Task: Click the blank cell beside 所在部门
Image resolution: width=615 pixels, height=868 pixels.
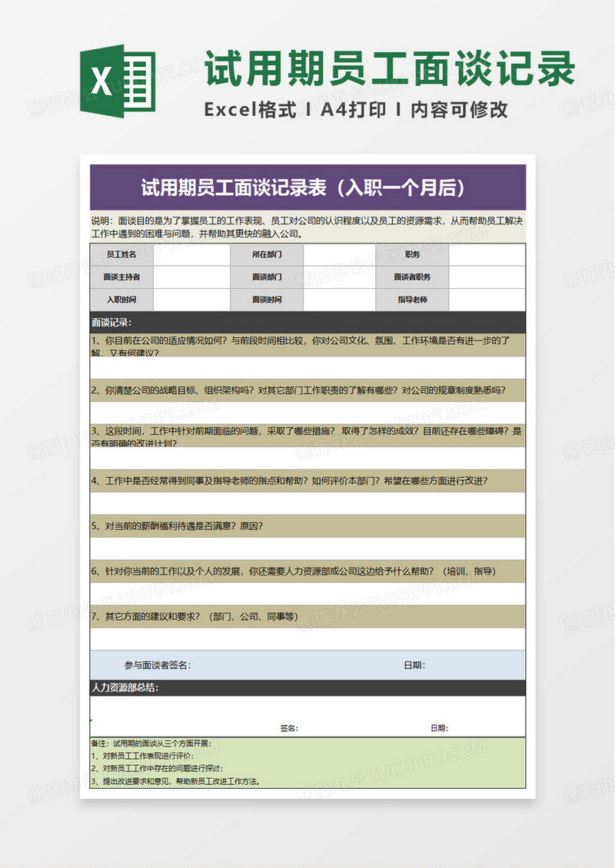Action: tap(339, 255)
